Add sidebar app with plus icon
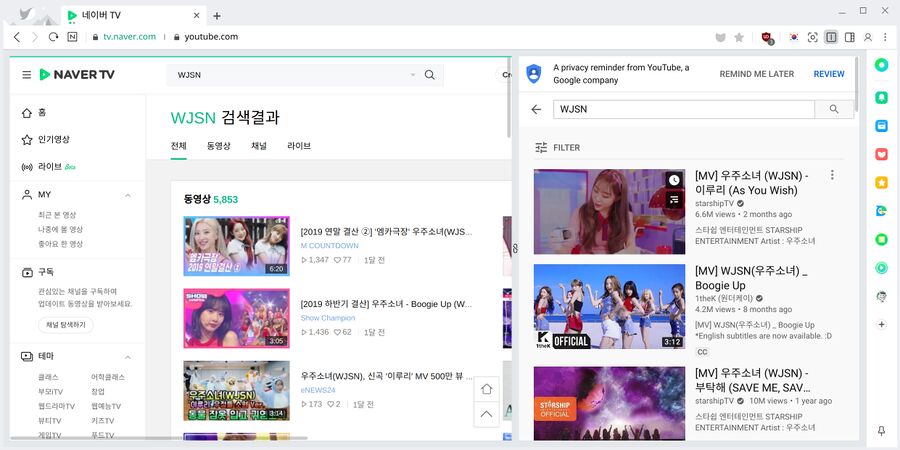Viewport: 900px width, 450px height. tap(882, 324)
